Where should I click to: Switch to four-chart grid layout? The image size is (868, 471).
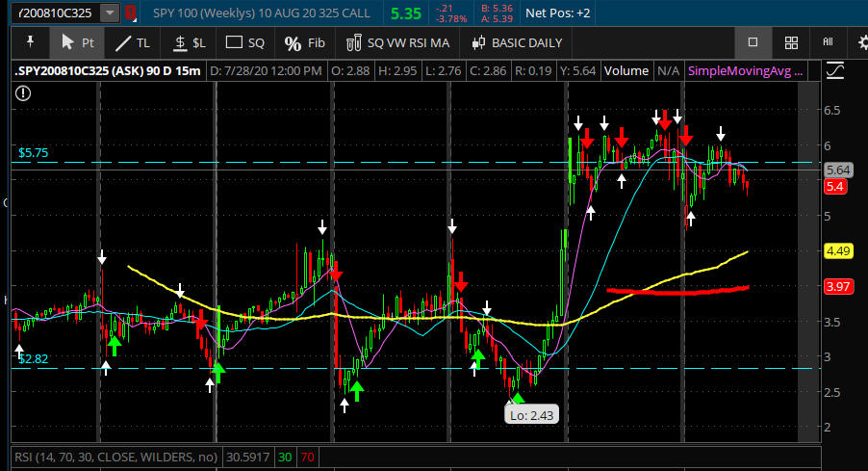click(791, 42)
